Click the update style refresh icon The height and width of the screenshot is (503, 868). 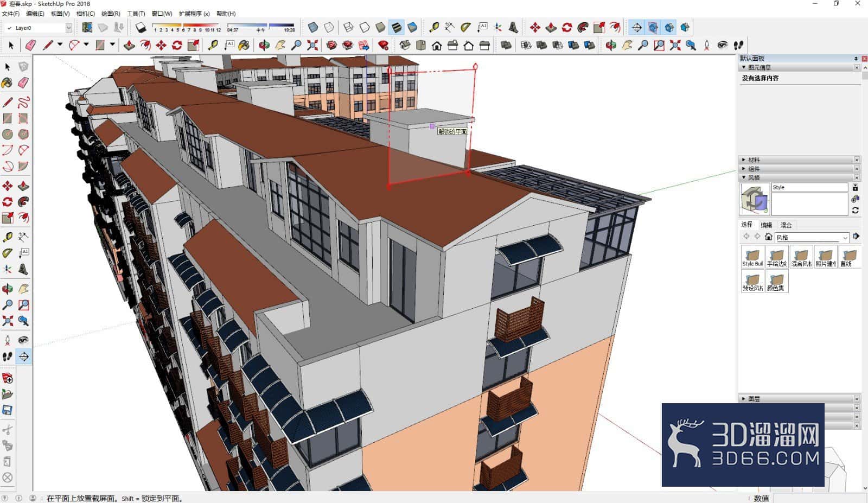click(855, 211)
